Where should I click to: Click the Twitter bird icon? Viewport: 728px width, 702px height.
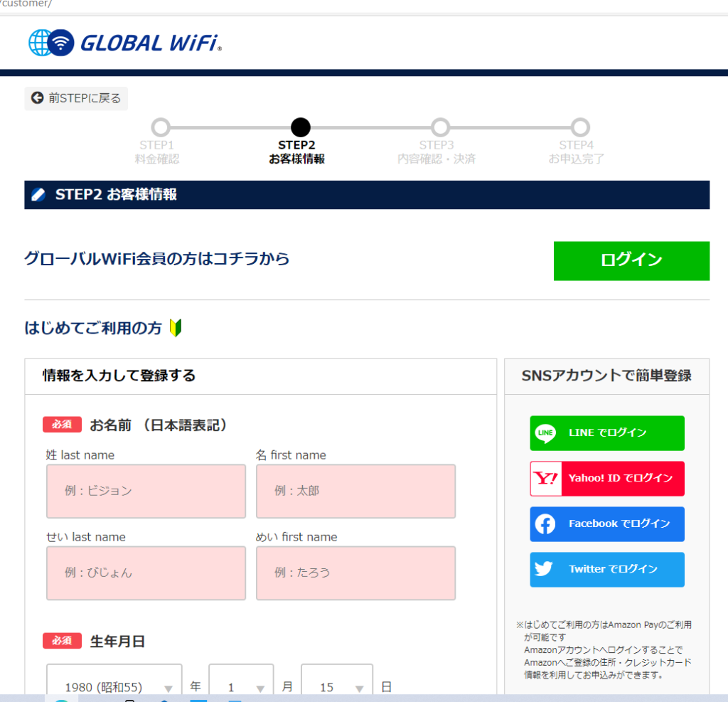544,569
